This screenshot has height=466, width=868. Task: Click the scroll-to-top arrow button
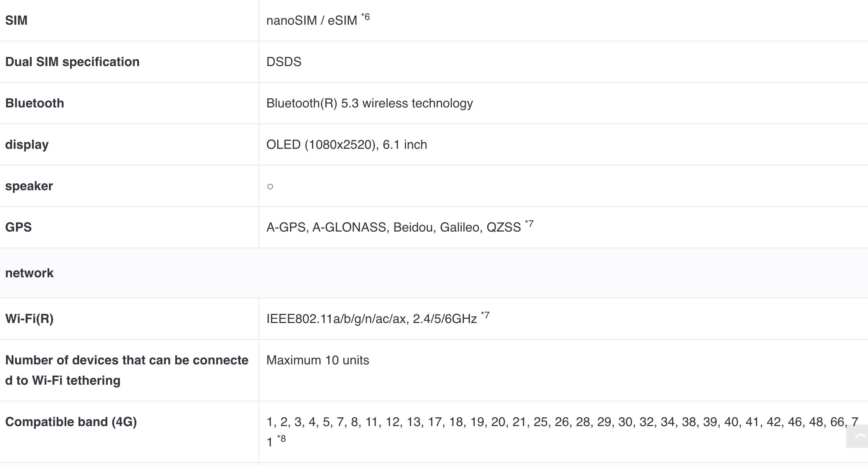[858, 436]
